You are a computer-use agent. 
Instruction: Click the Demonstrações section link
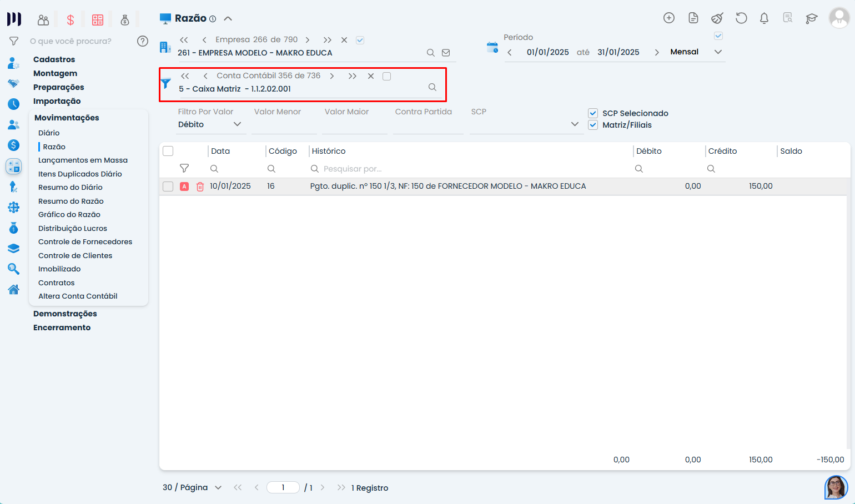pyautogui.click(x=64, y=313)
